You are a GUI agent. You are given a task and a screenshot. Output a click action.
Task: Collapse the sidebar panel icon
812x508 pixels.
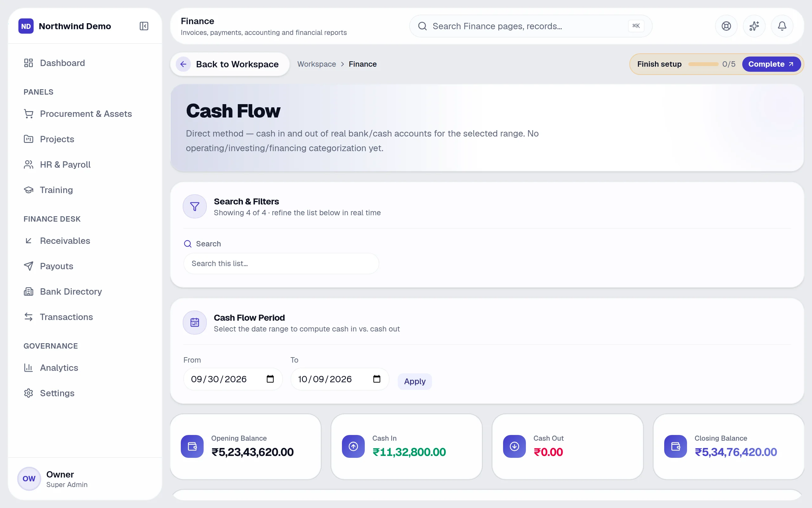144,26
